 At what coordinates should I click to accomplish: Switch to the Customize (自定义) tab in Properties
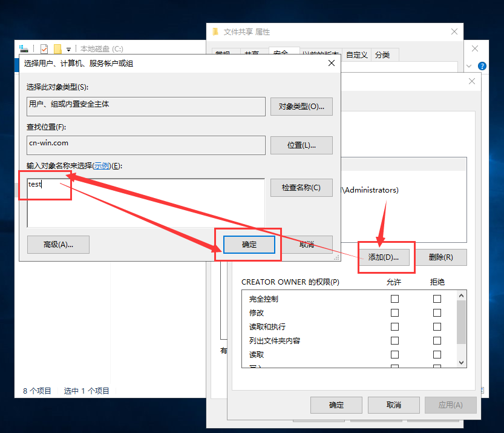point(357,55)
